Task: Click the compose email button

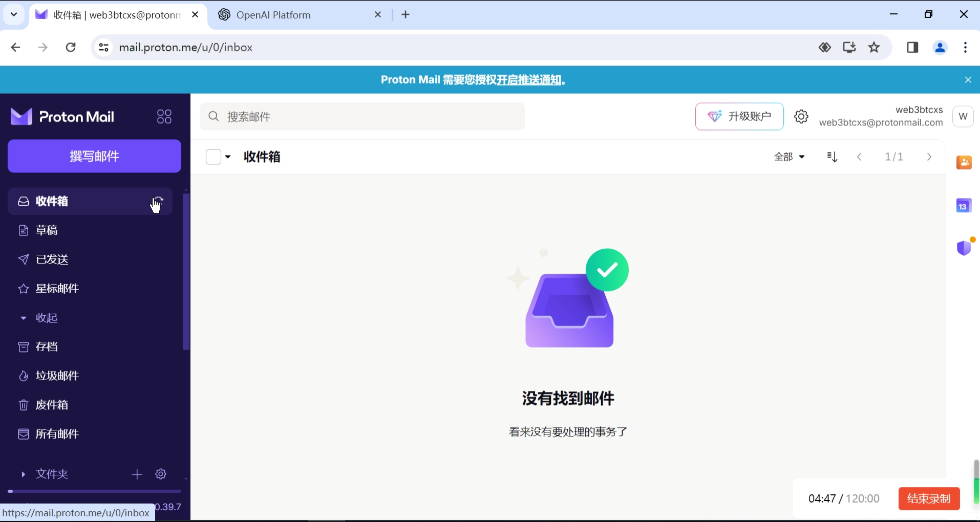Action: click(x=94, y=156)
